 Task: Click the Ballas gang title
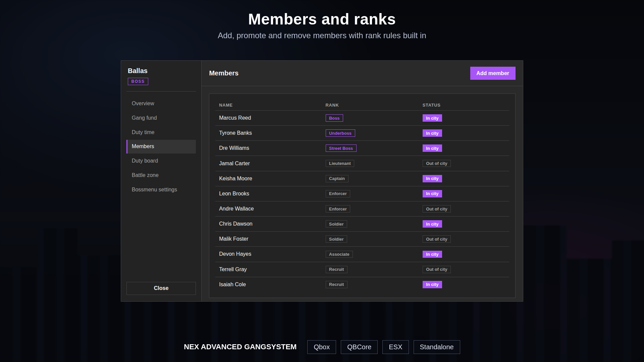[138, 71]
